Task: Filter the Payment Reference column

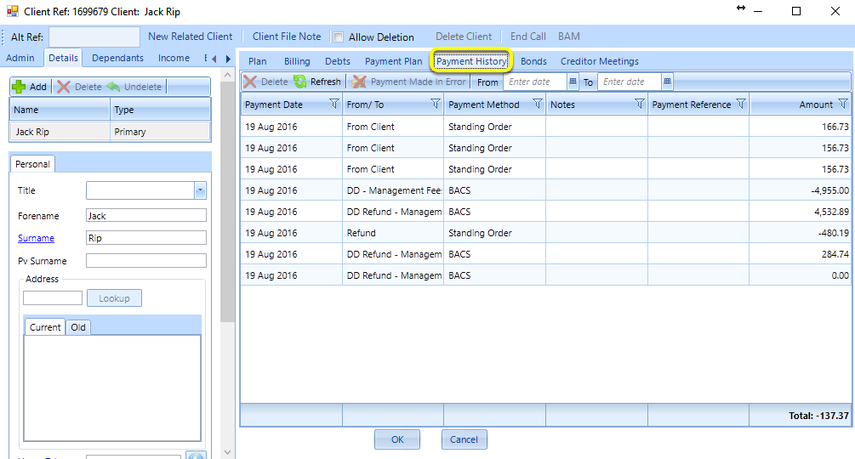Action: coord(740,104)
